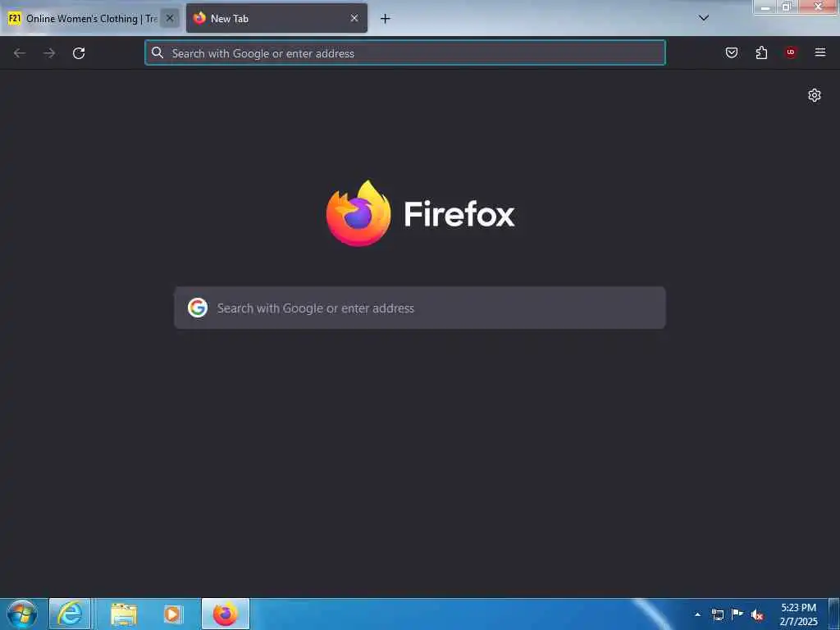Open the network tray icon
Screen dimensions: 840x630
pyautogui.click(x=717, y=614)
